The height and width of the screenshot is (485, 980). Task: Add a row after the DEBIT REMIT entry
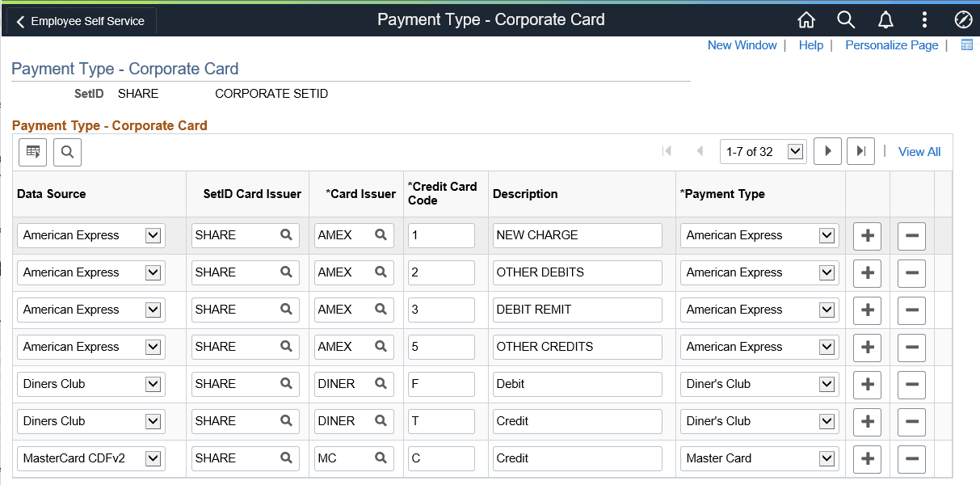pos(867,310)
